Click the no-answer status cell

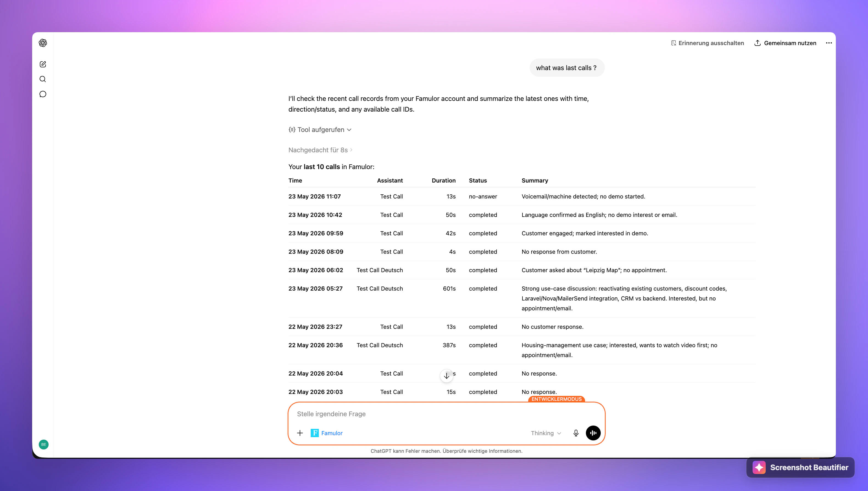click(483, 196)
